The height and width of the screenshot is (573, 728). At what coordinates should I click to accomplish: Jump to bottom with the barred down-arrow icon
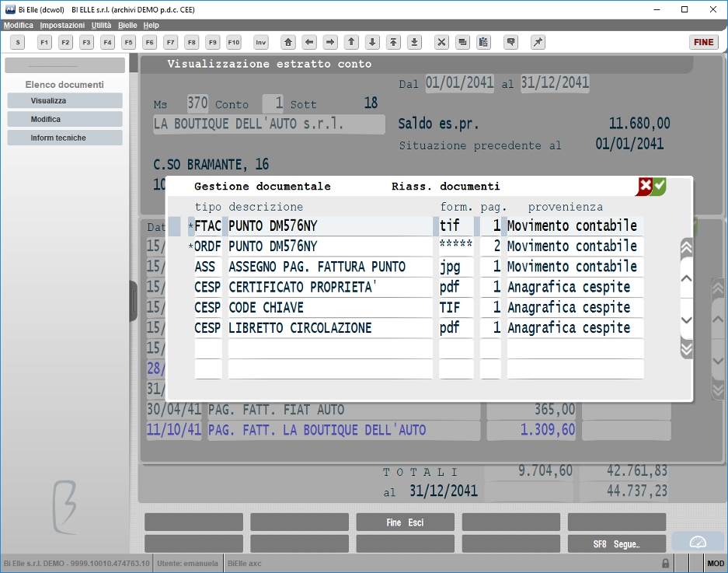pyautogui.click(x=414, y=42)
